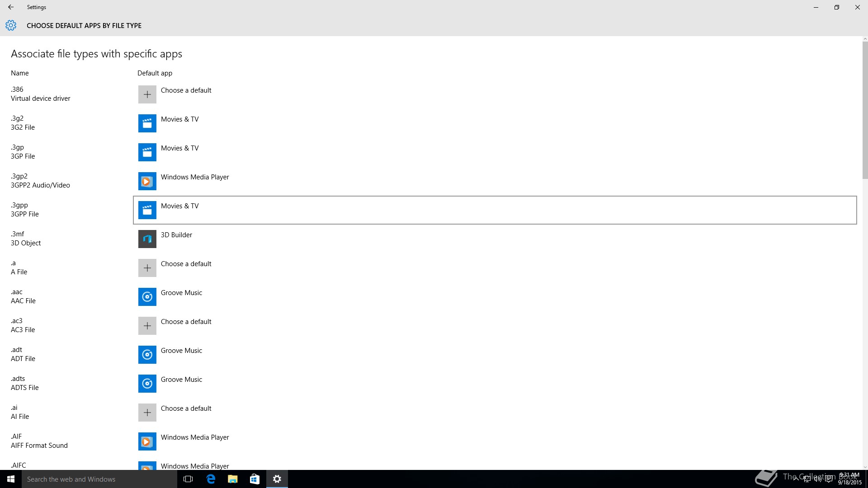This screenshot has height=488, width=868.
Task: Click the Movies & TV icon for .3gpp
Action: coord(147,210)
